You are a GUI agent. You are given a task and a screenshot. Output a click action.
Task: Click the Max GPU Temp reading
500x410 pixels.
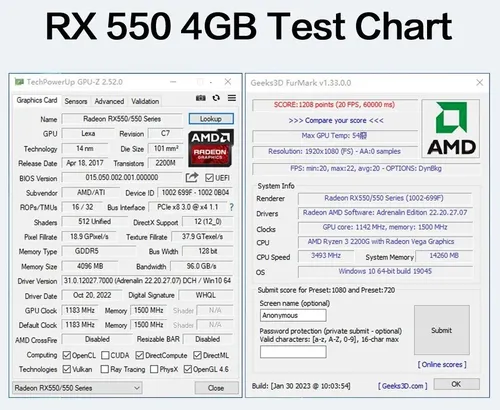pyautogui.click(x=335, y=136)
